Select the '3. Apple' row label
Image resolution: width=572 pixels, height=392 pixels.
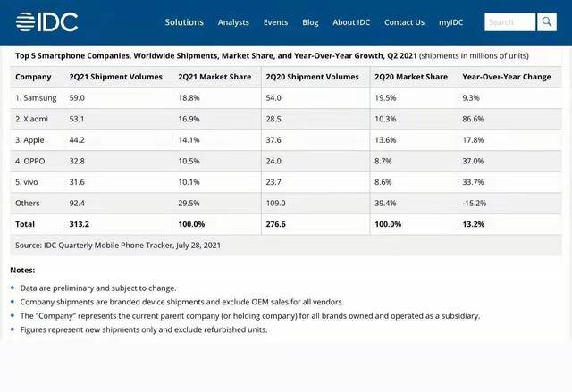(x=29, y=140)
